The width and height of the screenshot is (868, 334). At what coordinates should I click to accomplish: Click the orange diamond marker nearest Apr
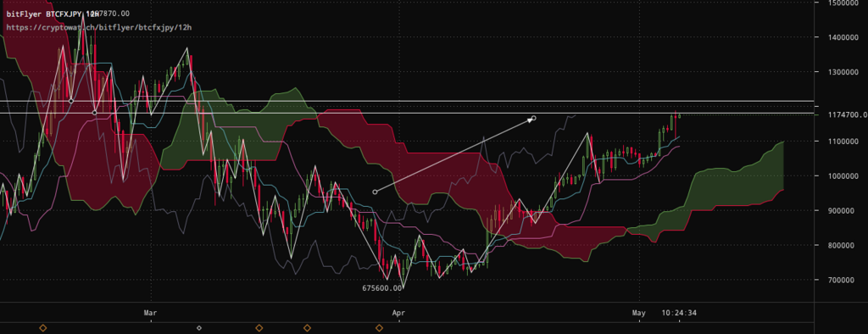[x=379, y=328]
